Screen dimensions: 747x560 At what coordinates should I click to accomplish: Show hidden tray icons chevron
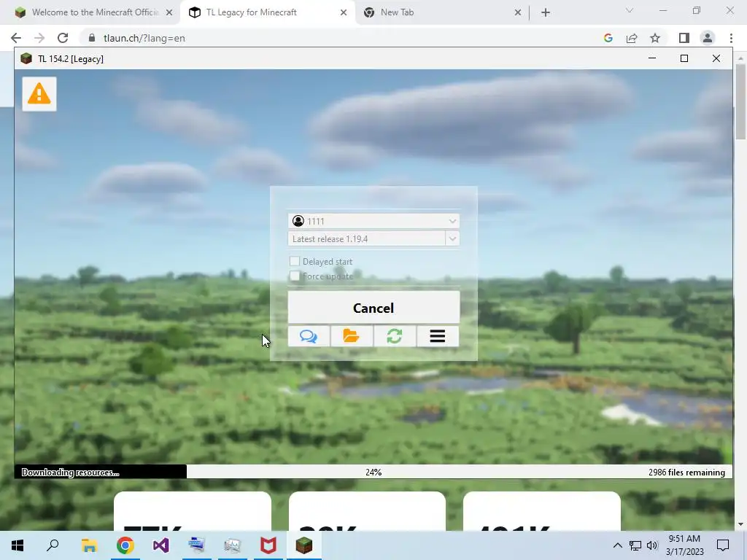pos(617,545)
